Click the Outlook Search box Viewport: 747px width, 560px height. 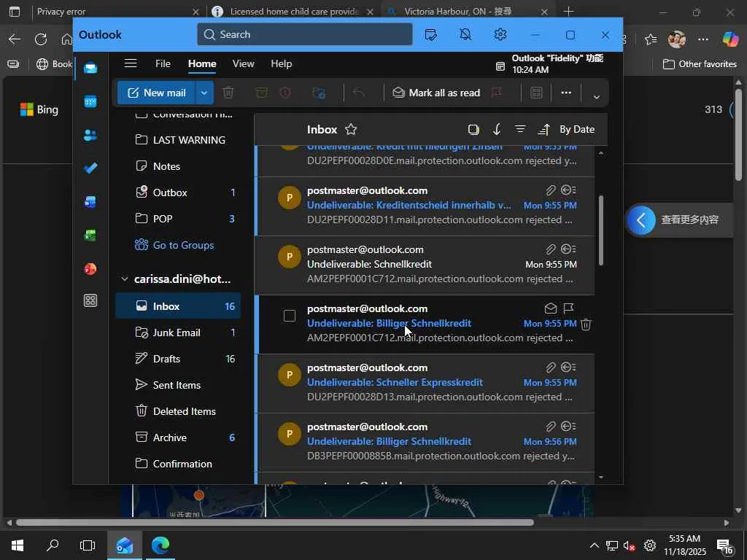click(304, 34)
